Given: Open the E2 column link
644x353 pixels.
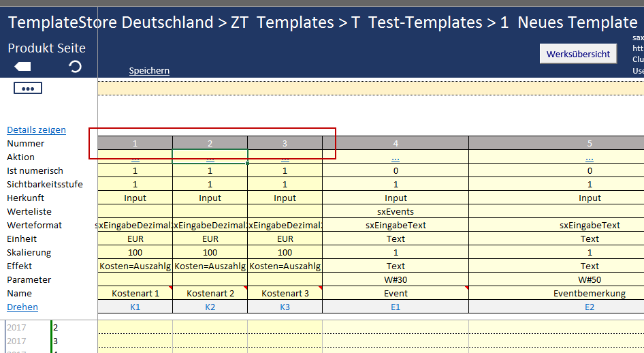Looking at the screenshot, I should point(590,307).
